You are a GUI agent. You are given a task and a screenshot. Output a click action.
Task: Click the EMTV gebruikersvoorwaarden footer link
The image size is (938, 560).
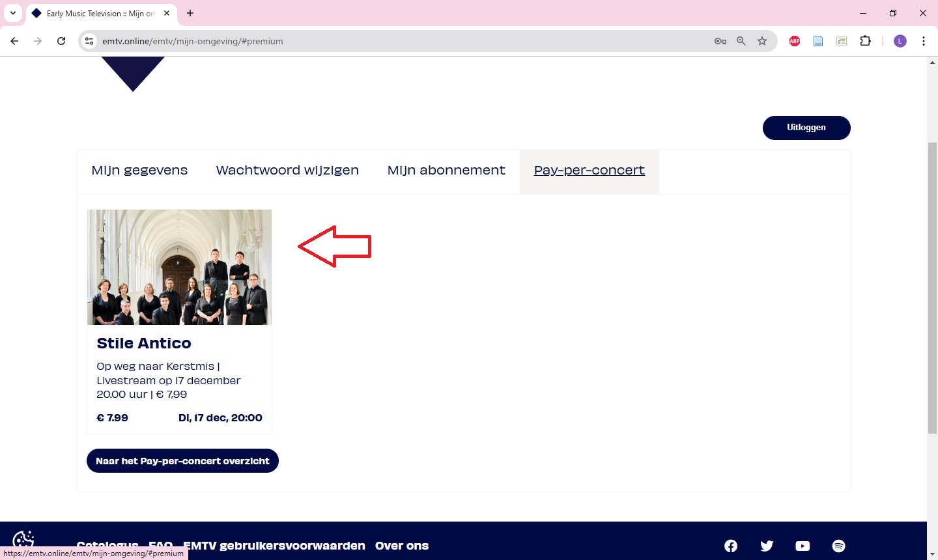click(x=274, y=546)
